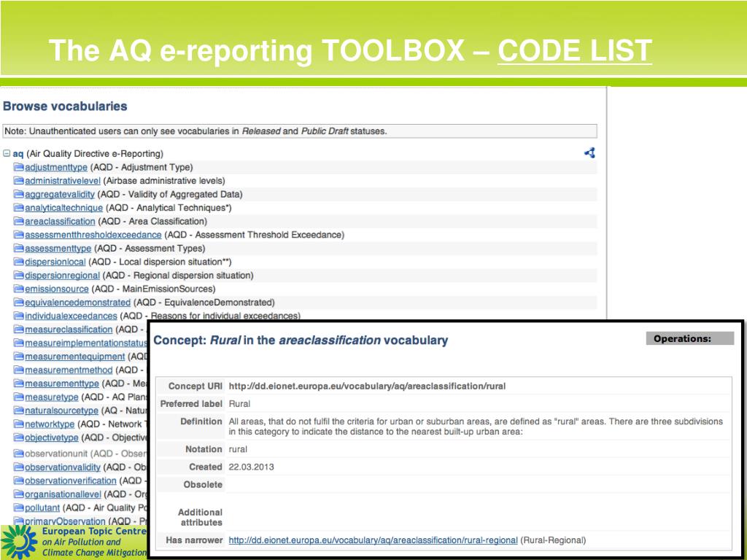Open the adjustmenttype vocabulary link
747x560 pixels.
pos(56,167)
